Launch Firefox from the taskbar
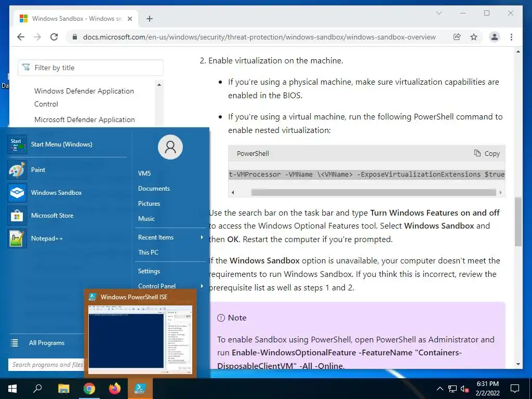The image size is (532, 399). [x=115, y=389]
